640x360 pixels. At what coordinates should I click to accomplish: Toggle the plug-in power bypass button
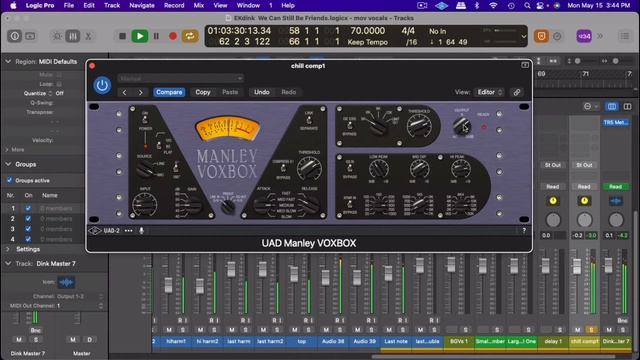coord(102,85)
